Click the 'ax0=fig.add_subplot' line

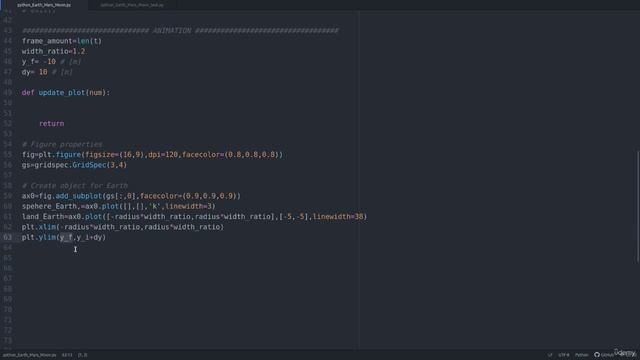[131, 196]
